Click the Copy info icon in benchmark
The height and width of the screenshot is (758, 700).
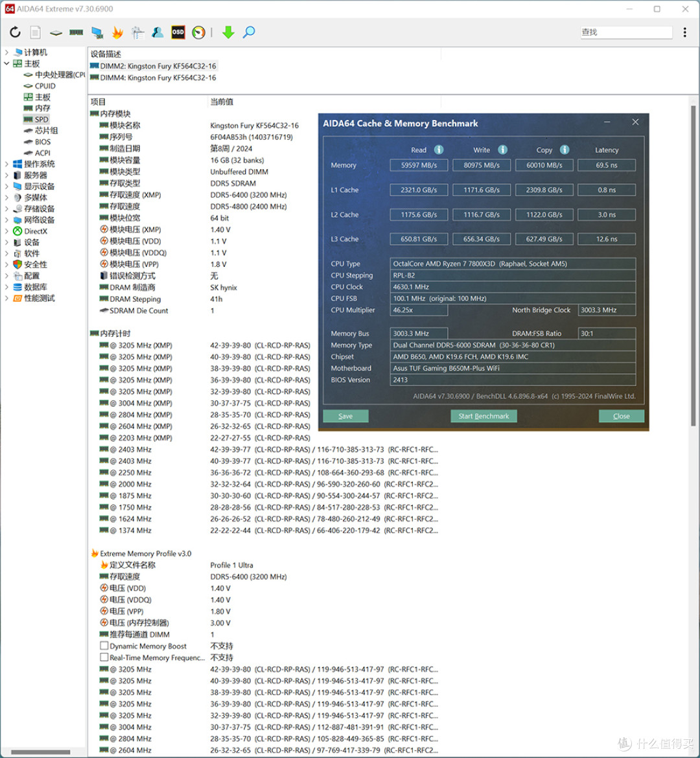click(565, 150)
